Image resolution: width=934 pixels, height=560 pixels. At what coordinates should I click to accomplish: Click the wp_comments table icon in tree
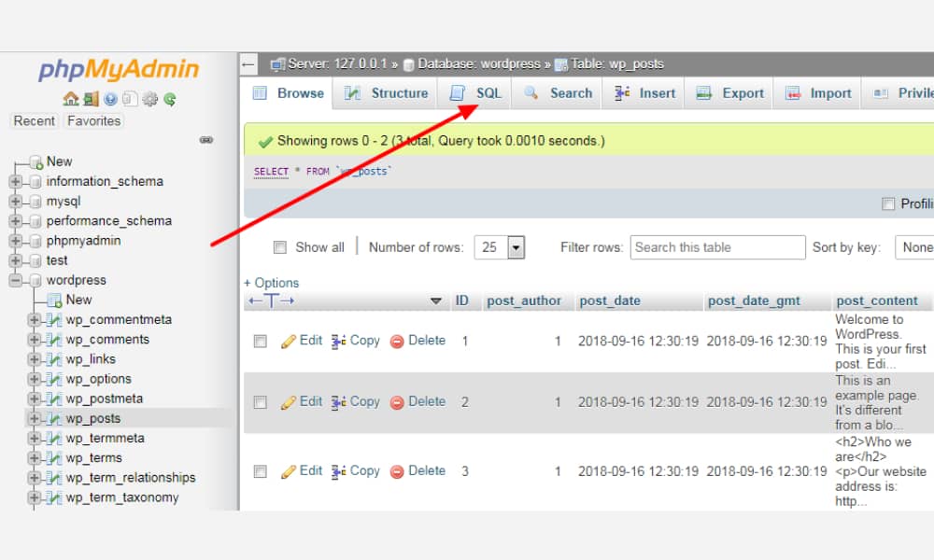coord(54,340)
